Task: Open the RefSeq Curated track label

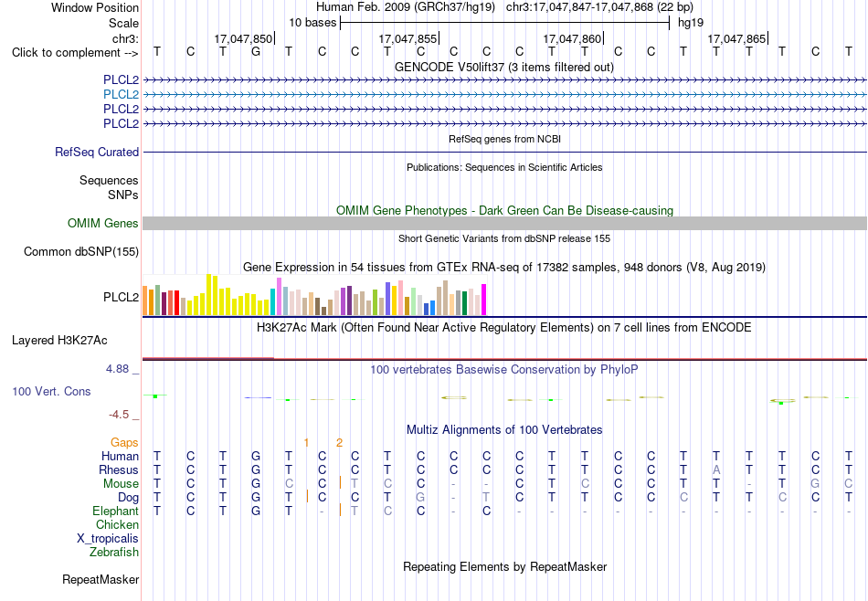Action: tap(97, 153)
